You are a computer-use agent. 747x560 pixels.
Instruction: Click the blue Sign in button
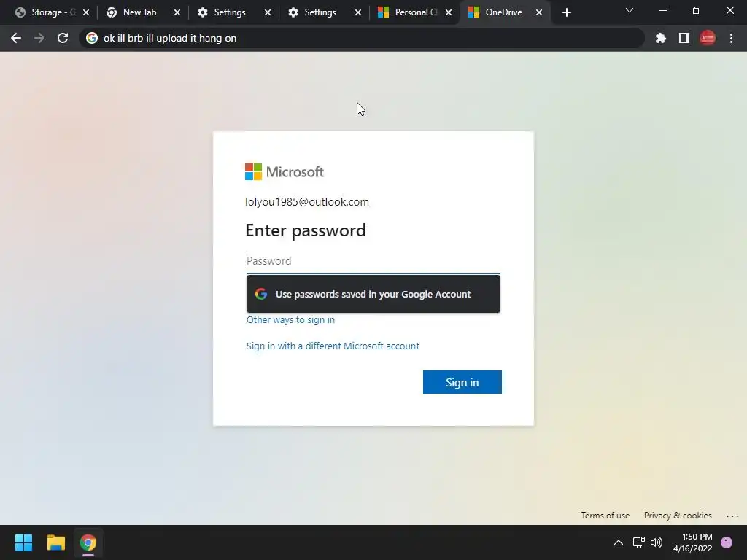[462, 382]
